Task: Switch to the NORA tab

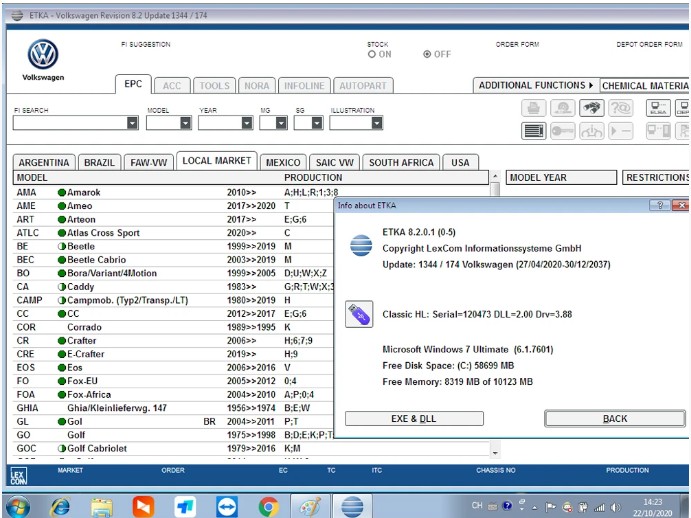Action: 257,86
